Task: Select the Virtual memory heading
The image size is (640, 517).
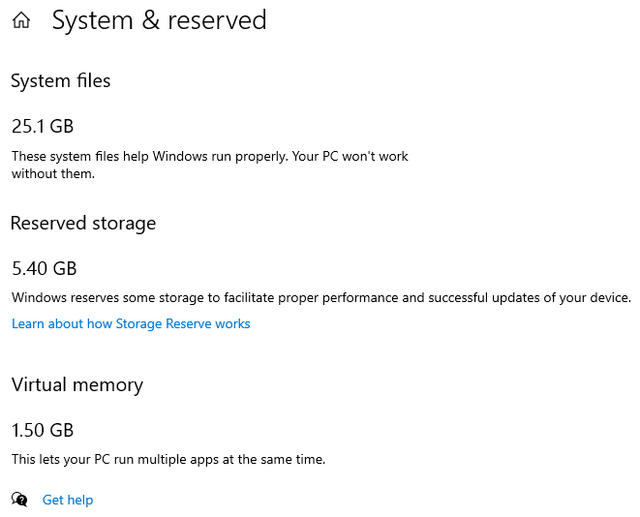Action: tap(77, 385)
